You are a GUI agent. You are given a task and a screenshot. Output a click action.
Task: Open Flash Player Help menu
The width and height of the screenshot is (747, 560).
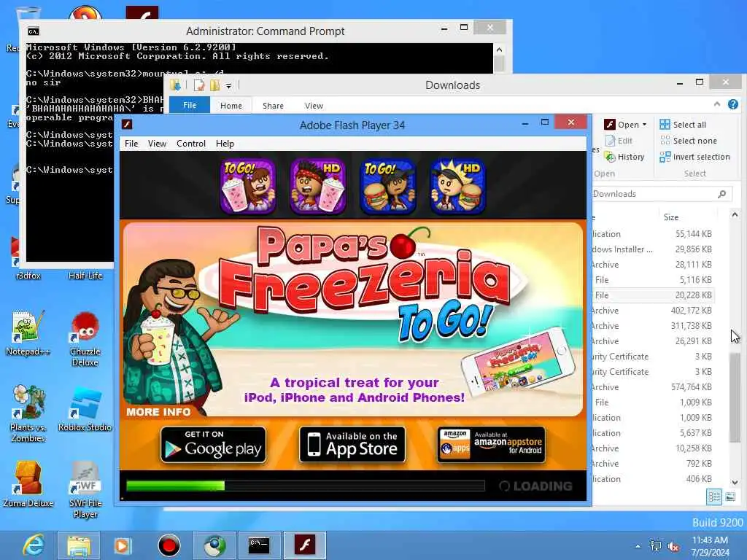[x=225, y=144]
